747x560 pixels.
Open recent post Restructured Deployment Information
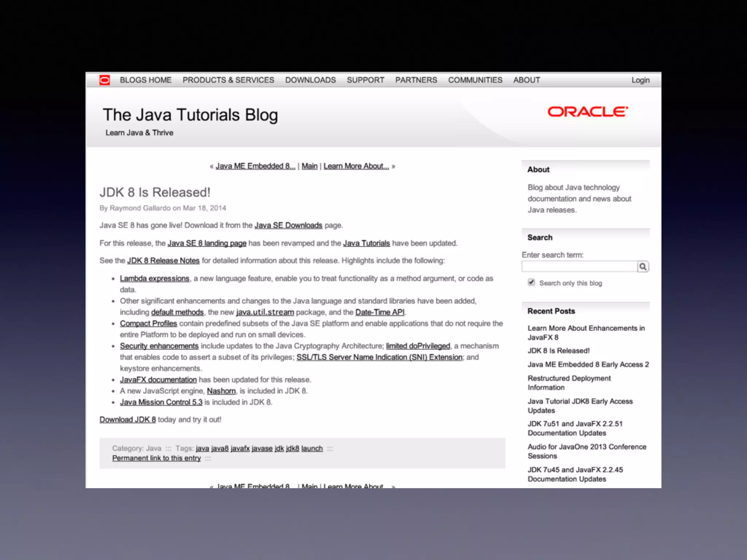tap(569, 383)
